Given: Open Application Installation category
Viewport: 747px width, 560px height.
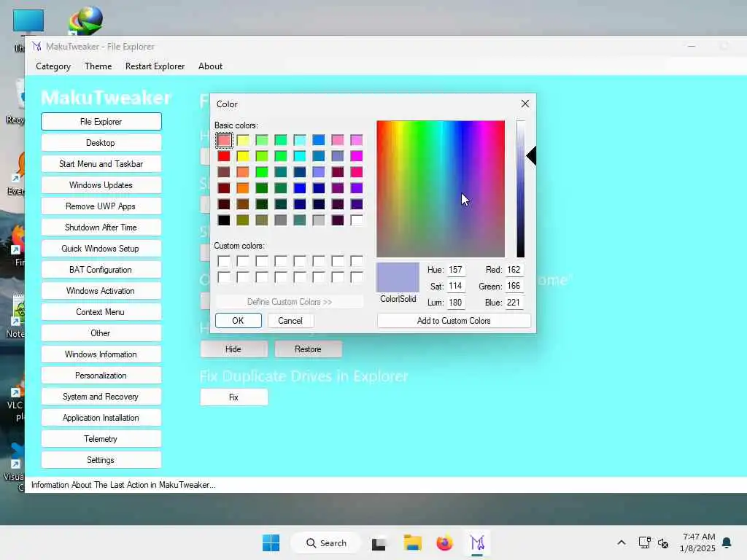Looking at the screenshot, I should 101,418.
